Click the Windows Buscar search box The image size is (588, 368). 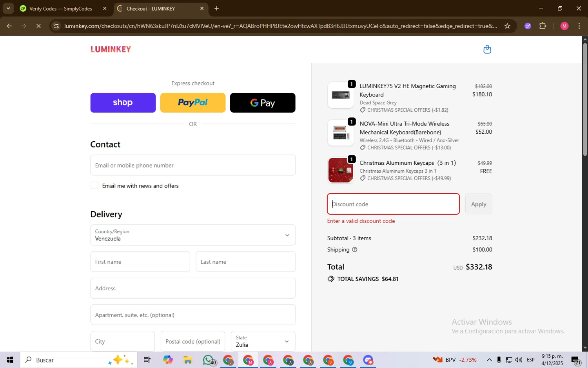[78, 360]
